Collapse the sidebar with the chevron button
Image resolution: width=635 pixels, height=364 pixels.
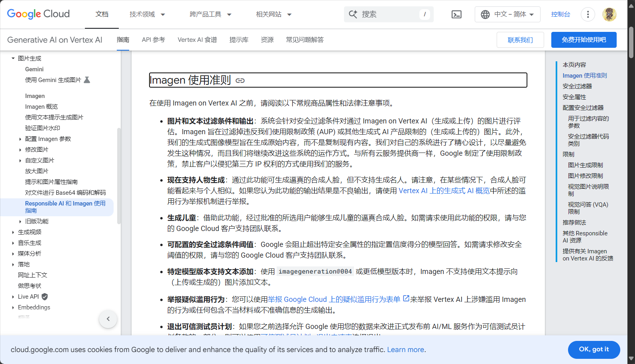coord(108,319)
